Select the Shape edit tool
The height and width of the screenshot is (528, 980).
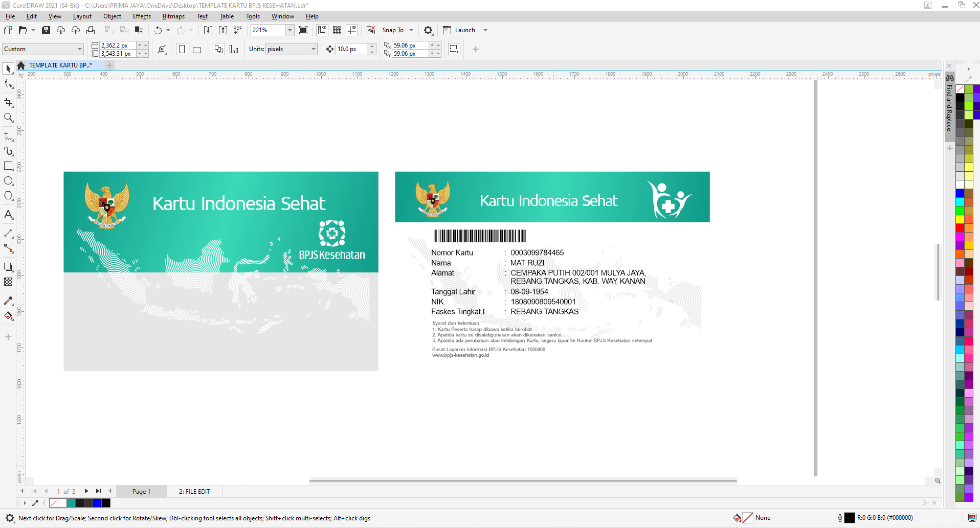(x=8, y=84)
